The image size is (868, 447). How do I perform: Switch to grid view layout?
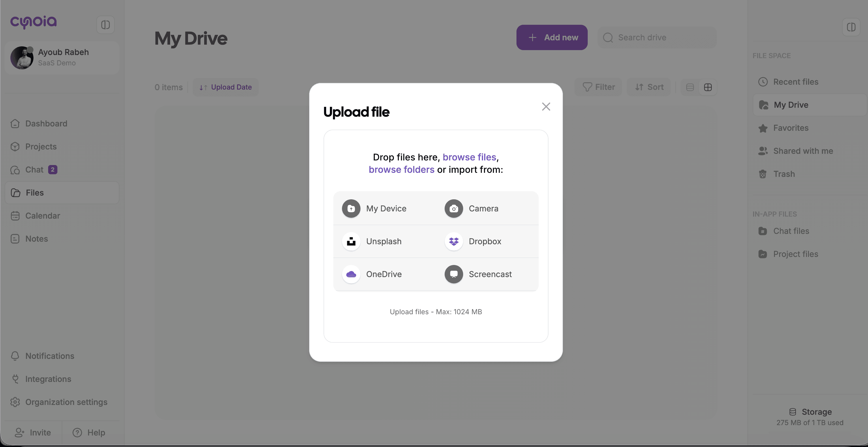(708, 88)
